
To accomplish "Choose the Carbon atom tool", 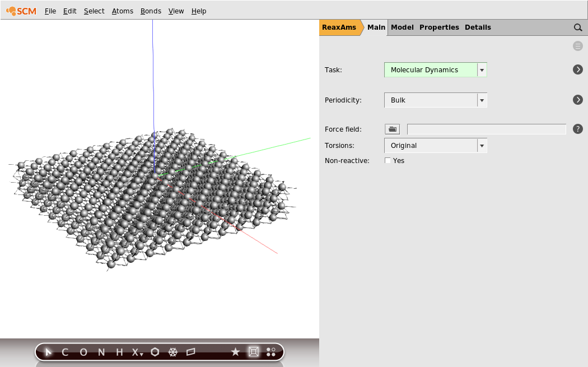I will click(x=65, y=352).
